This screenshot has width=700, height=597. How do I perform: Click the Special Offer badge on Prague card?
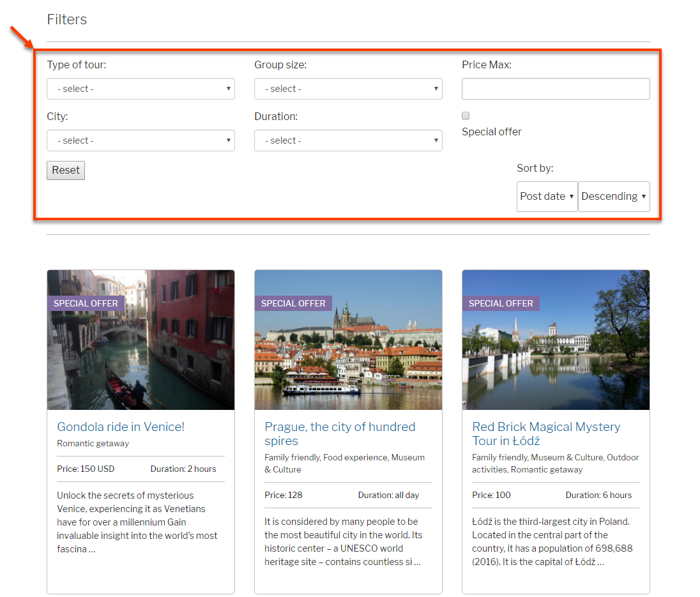click(x=293, y=303)
